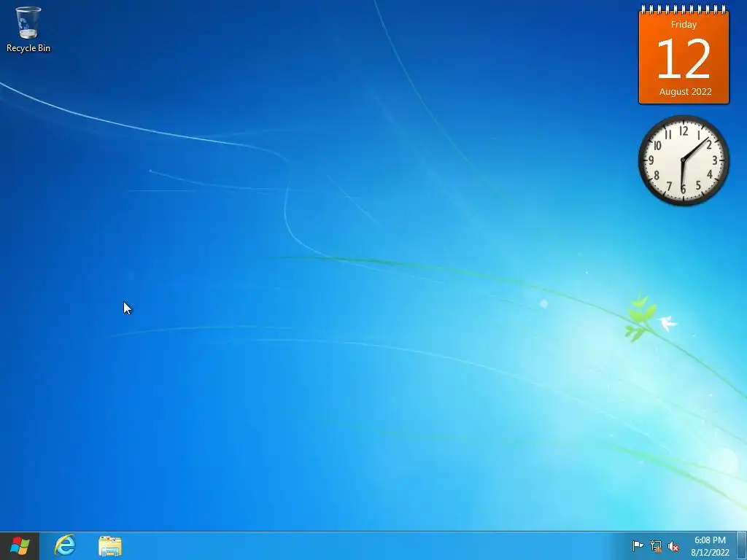The width and height of the screenshot is (747, 560).
Task: Open Windows Explorer from the taskbar
Action: [x=110, y=545]
